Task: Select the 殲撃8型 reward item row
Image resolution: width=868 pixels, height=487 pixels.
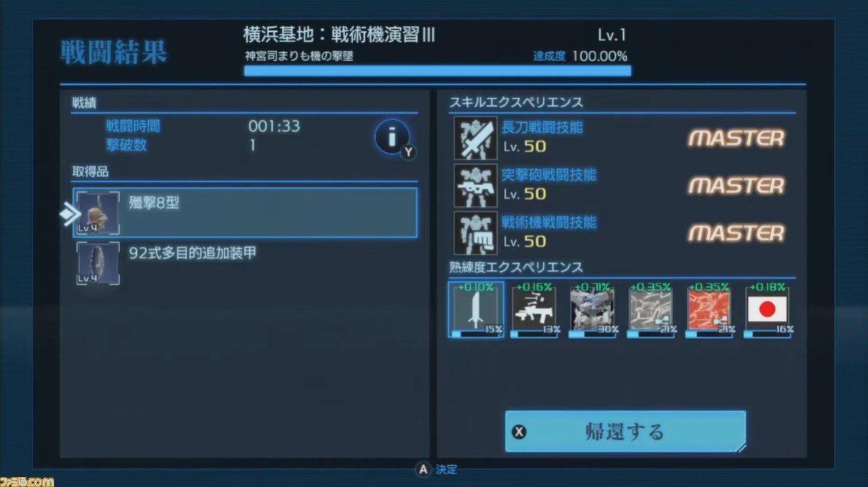Action: pos(245,212)
